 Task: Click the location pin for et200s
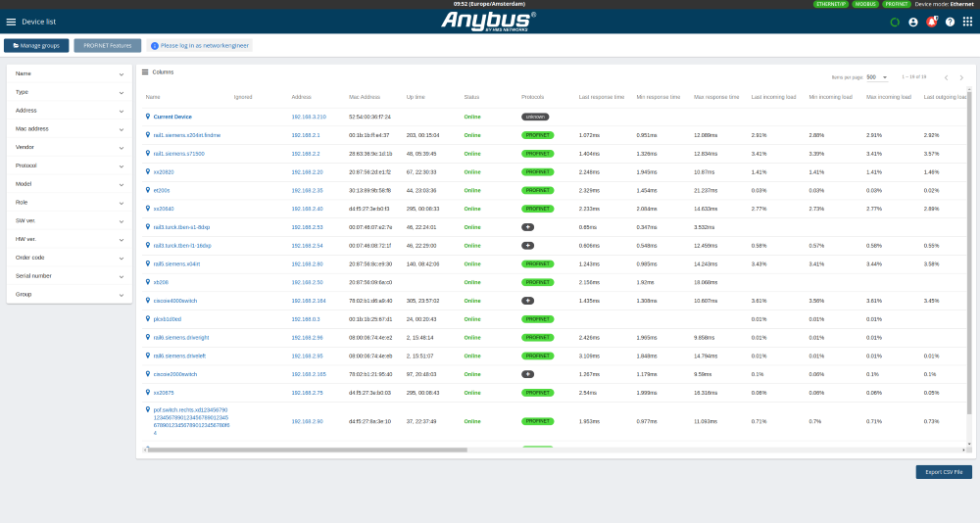pos(148,190)
